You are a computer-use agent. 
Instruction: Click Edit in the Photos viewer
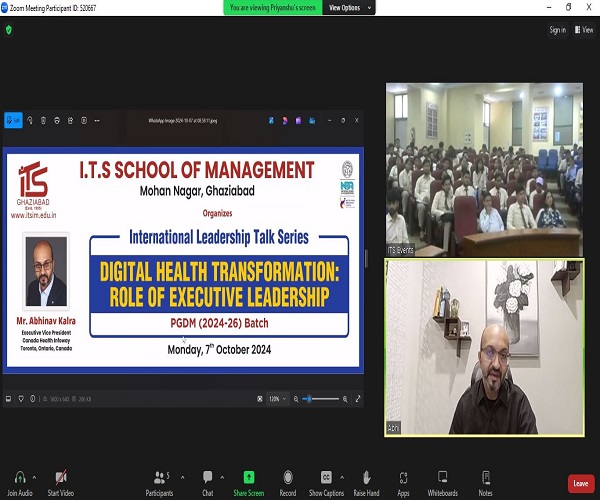click(x=13, y=121)
